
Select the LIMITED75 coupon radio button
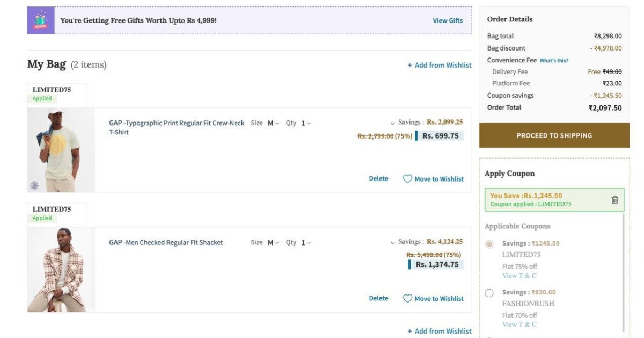tap(489, 244)
